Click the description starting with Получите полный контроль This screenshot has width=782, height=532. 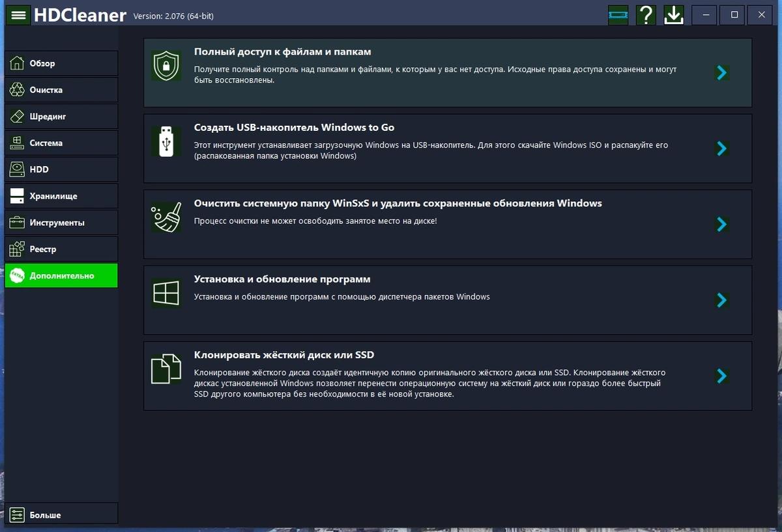pyautogui.click(x=435, y=74)
